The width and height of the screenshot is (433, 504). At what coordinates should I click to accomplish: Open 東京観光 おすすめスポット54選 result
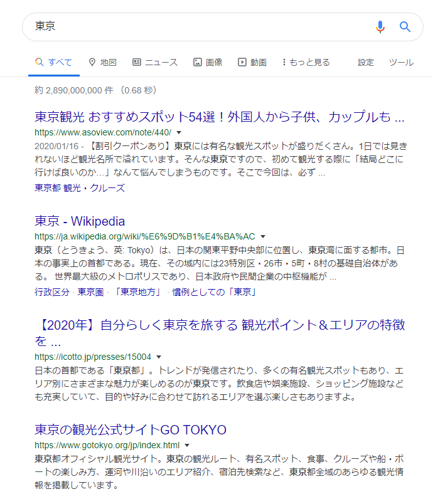[x=220, y=117]
